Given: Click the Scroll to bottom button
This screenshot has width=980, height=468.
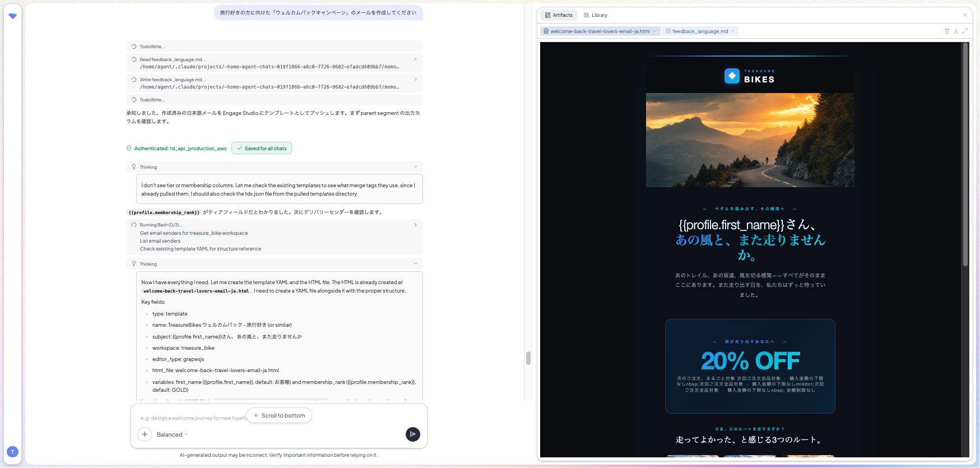Looking at the screenshot, I should [x=279, y=416].
